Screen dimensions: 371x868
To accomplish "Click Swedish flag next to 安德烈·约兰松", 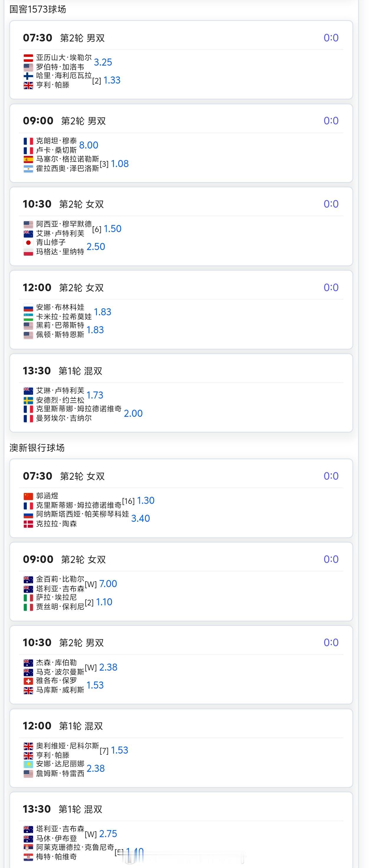I will pyautogui.click(x=28, y=400).
